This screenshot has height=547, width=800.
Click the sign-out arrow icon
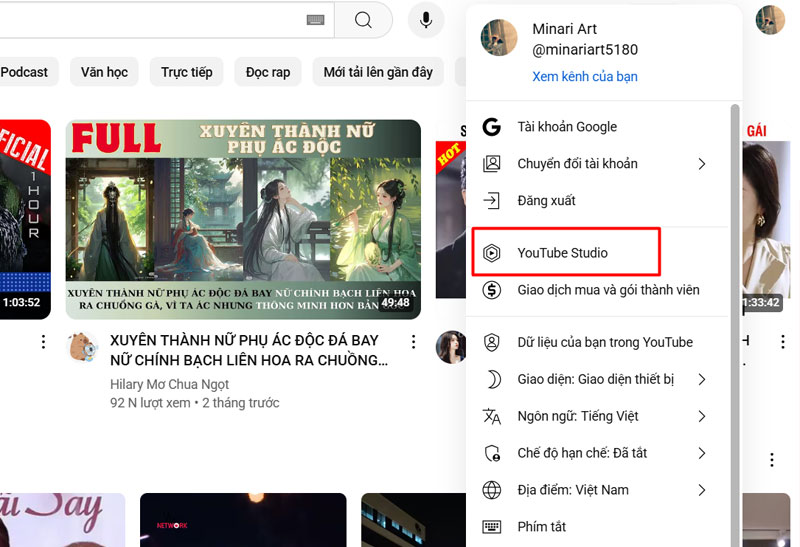(x=492, y=201)
